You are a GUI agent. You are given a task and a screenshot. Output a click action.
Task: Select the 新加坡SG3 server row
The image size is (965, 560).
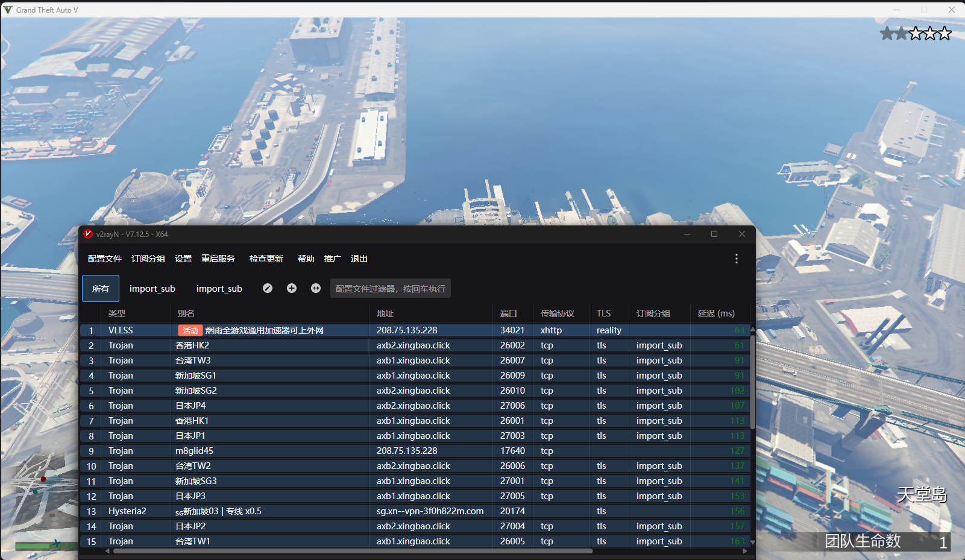click(415, 481)
